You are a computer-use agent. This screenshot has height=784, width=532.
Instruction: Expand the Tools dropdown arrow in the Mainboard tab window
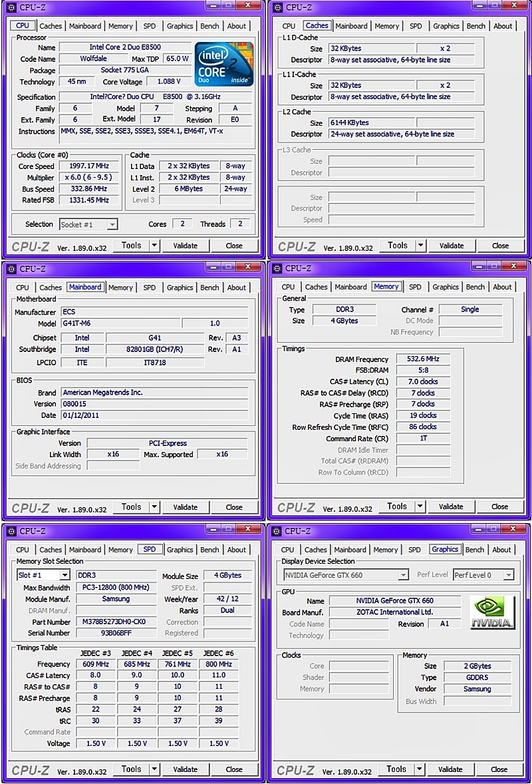point(154,507)
